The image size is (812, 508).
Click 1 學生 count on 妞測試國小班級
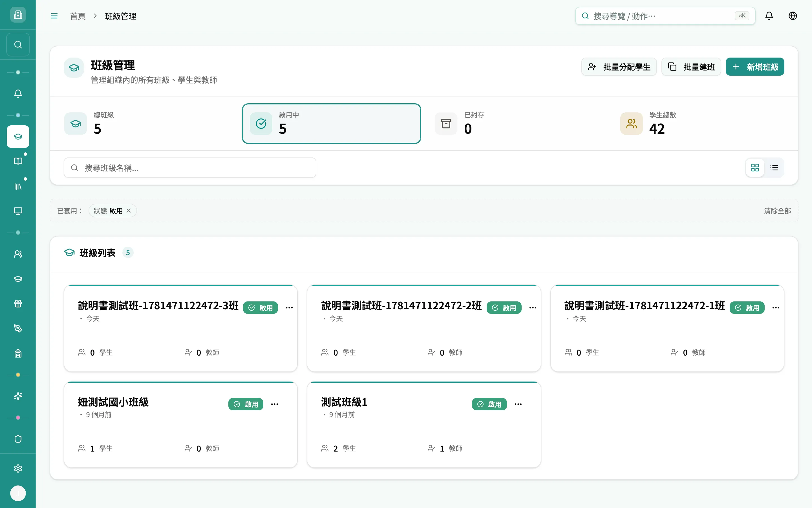point(95,448)
